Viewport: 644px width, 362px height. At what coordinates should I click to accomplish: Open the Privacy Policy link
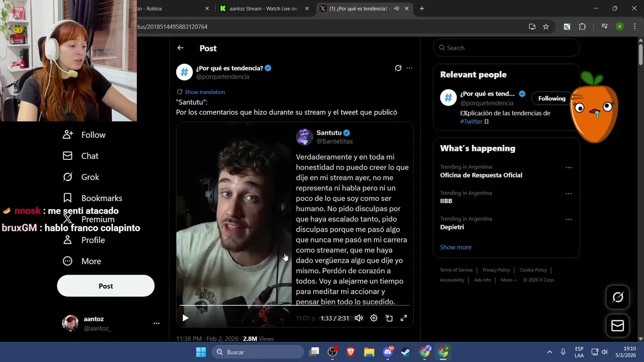point(496,270)
